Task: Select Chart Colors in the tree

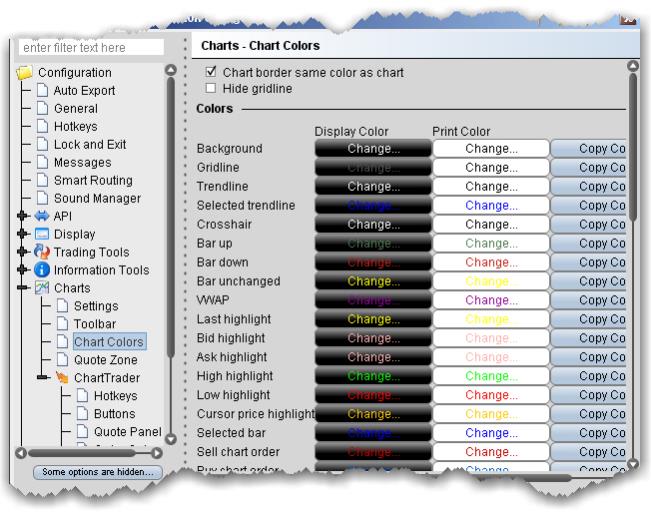Action: coord(108,342)
